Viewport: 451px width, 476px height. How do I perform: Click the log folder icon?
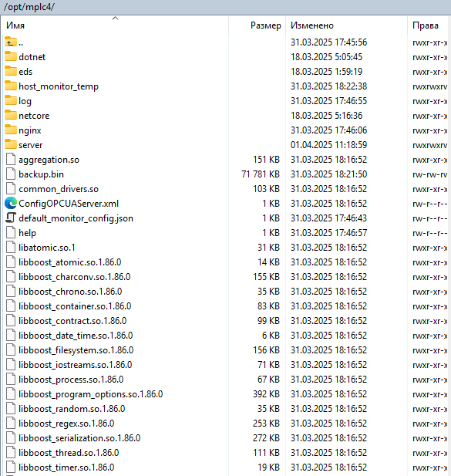point(11,100)
